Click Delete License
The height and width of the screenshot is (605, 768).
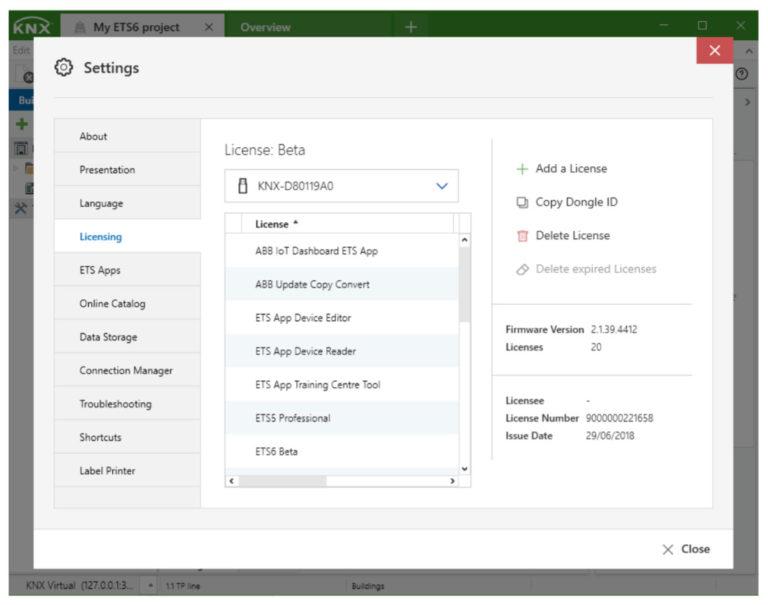tap(563, 236)
